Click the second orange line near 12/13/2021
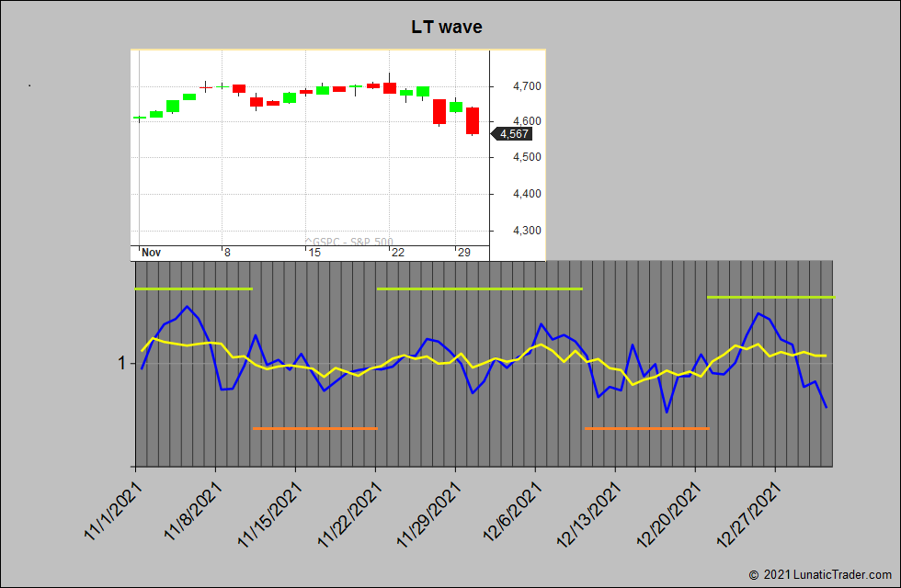Image resolution: width=901 pixels, height=588 pixels. click(646, 428)
